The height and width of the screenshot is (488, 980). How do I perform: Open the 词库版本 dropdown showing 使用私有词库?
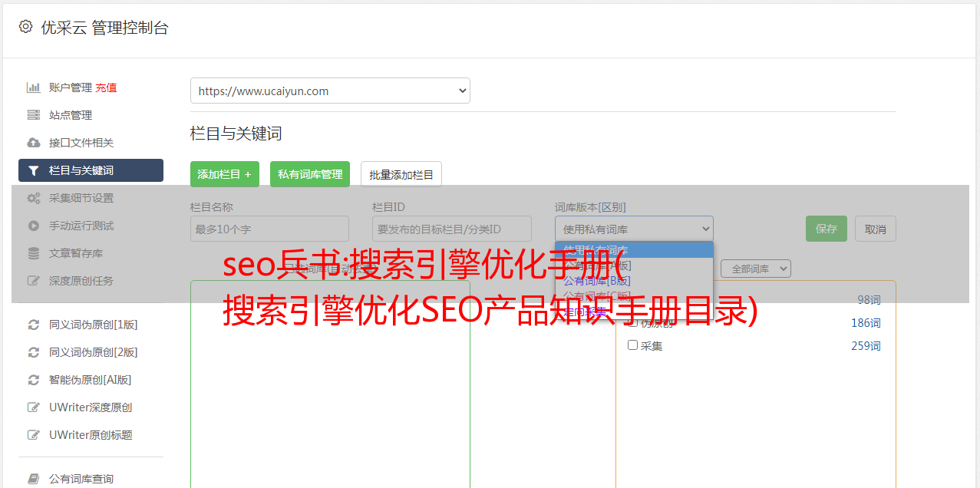634,229
